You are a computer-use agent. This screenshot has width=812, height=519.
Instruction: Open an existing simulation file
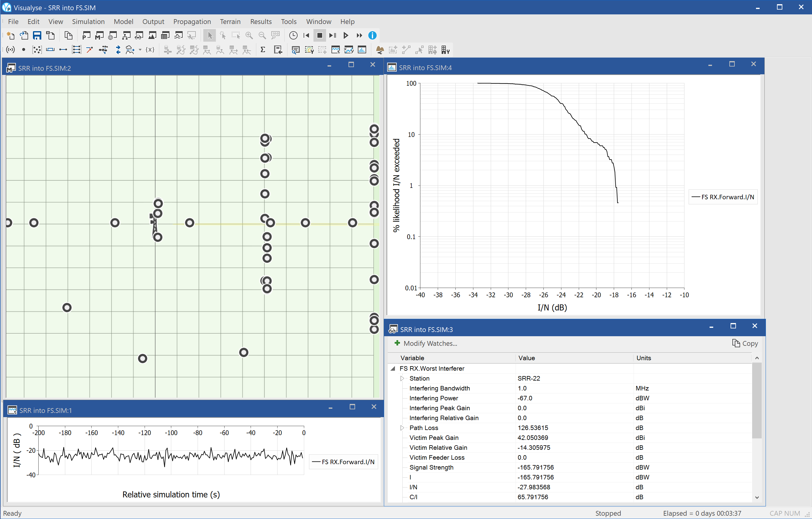pos(24,35)
